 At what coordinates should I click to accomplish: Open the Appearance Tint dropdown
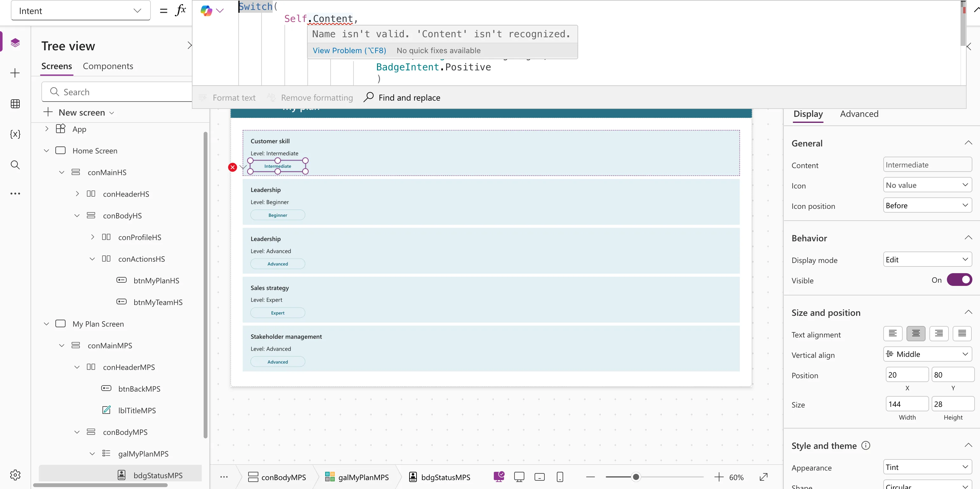927,467
